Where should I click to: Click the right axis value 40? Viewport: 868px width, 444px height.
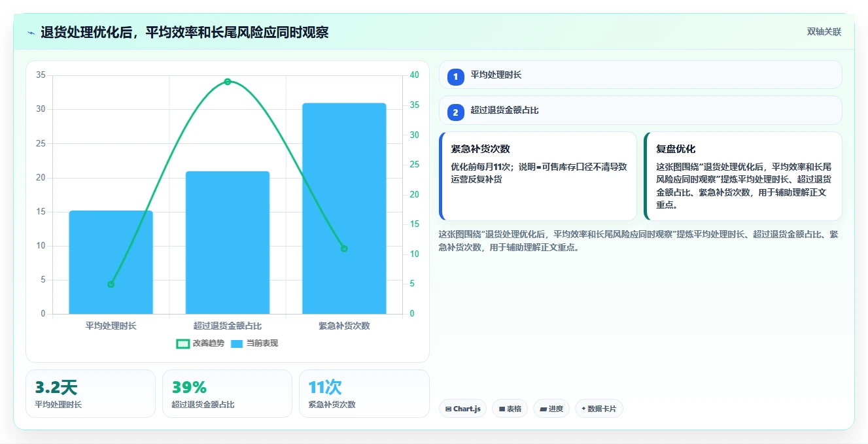[414, 75]
